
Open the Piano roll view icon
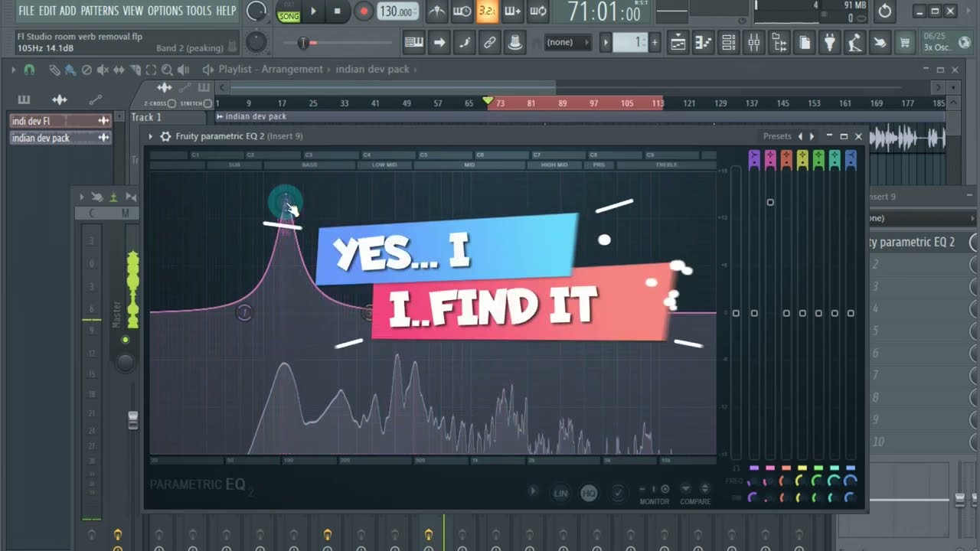(x=704, y=43)
